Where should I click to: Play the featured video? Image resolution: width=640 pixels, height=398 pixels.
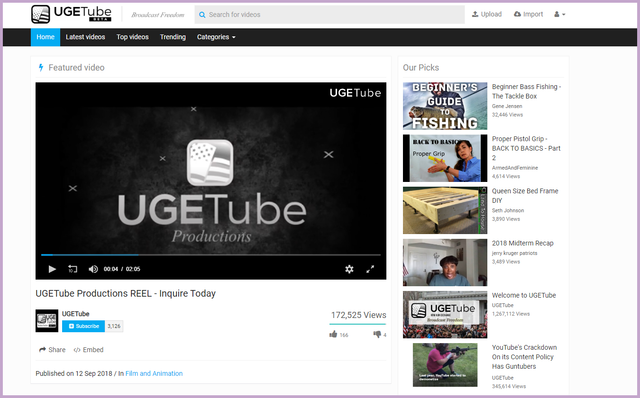[52, 269]
